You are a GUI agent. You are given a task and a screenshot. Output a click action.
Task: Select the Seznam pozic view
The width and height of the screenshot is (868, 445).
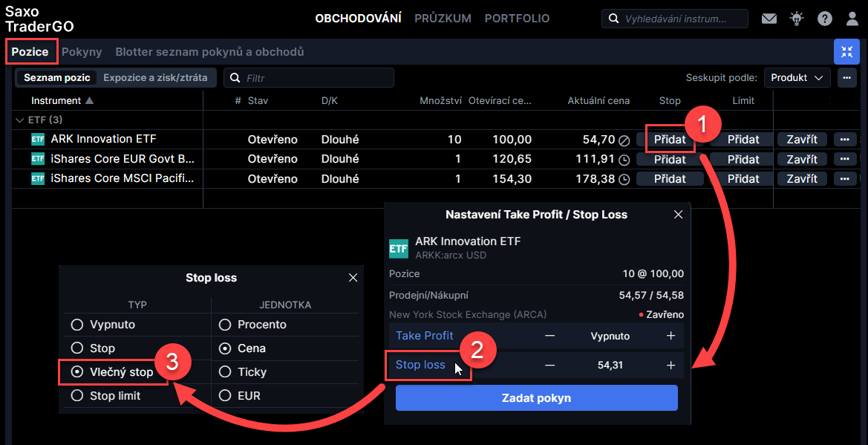click(57, 77)
